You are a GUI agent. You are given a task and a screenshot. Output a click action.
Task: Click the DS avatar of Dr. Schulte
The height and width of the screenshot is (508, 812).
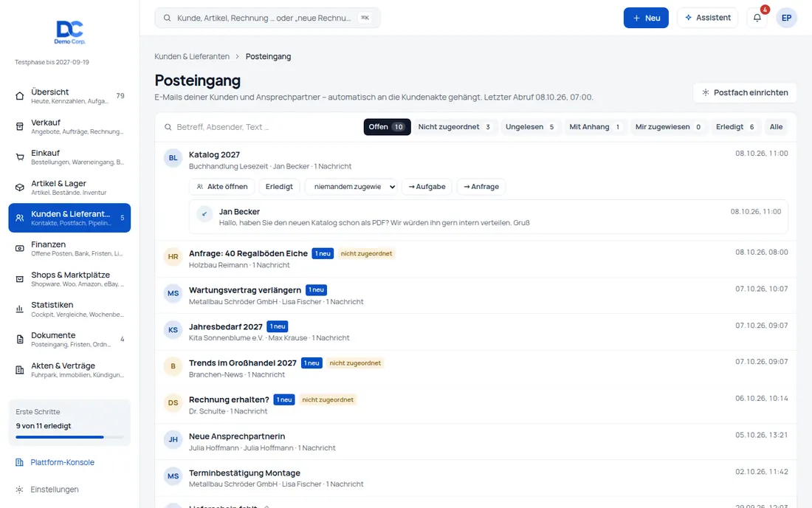tap(173, 403)
